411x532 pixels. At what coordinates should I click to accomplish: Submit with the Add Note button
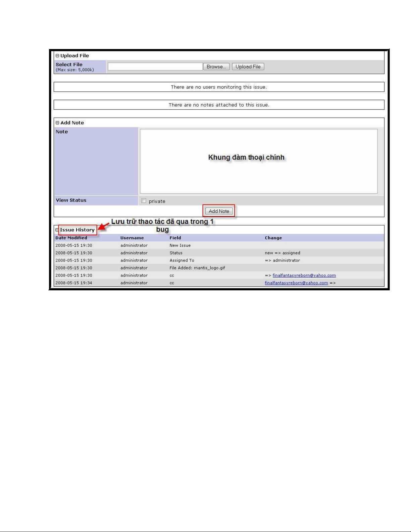[x=219, y=211]
